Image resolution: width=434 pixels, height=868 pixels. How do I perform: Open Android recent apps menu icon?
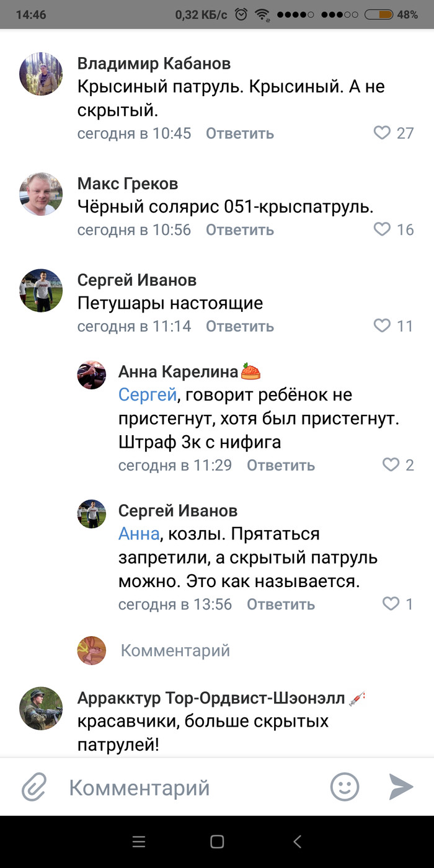pyautogui.click(x=139, y=841)
